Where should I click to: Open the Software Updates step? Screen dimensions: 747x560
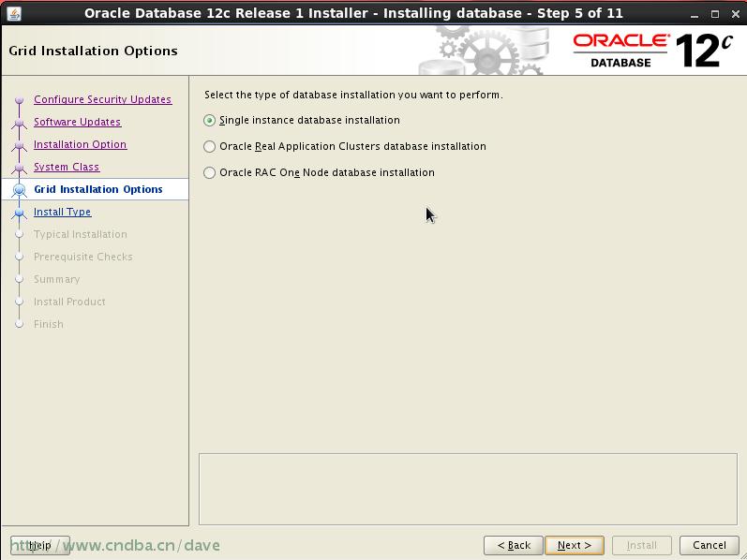pyautogui.click(x=77, y=122)
